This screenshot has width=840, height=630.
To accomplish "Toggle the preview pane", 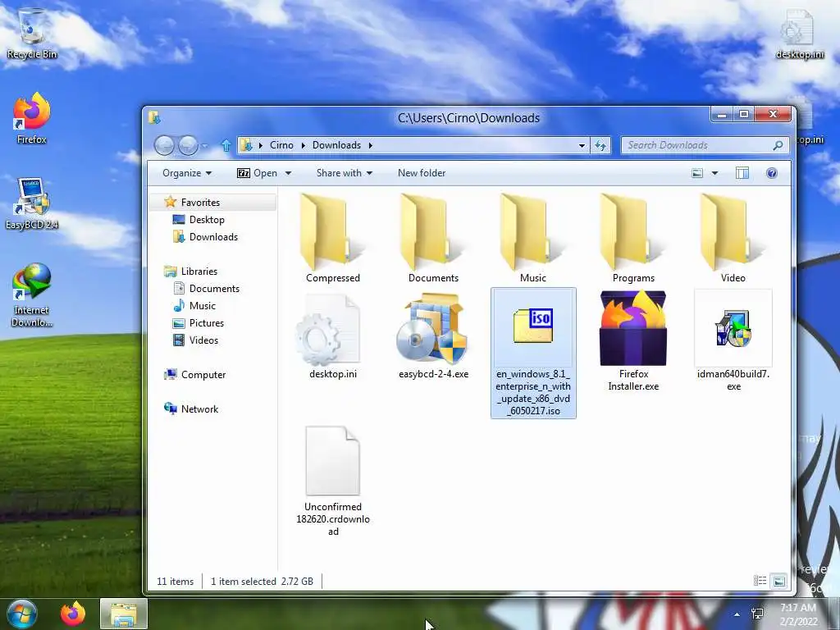I will [x=742, y=173].
